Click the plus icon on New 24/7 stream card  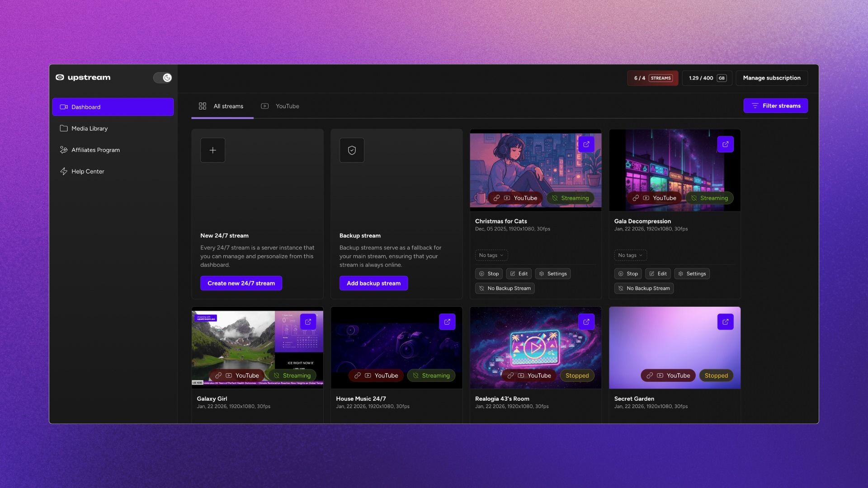pos(212,150)
